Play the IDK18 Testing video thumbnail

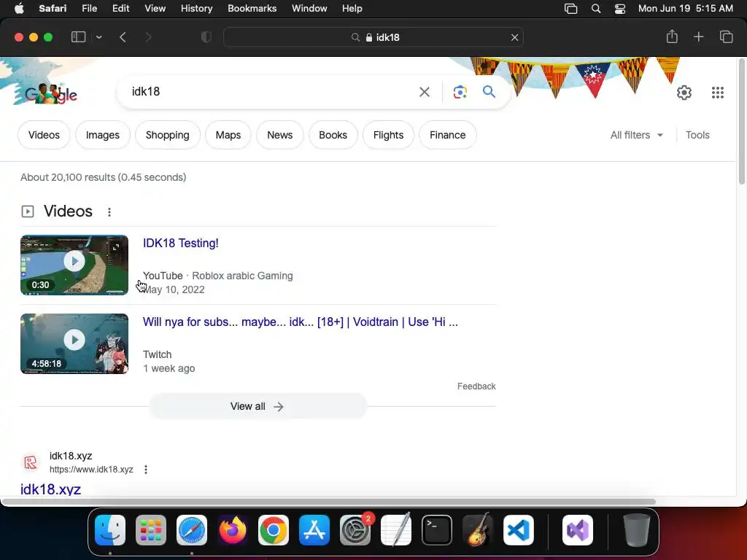tap(74, 265)
